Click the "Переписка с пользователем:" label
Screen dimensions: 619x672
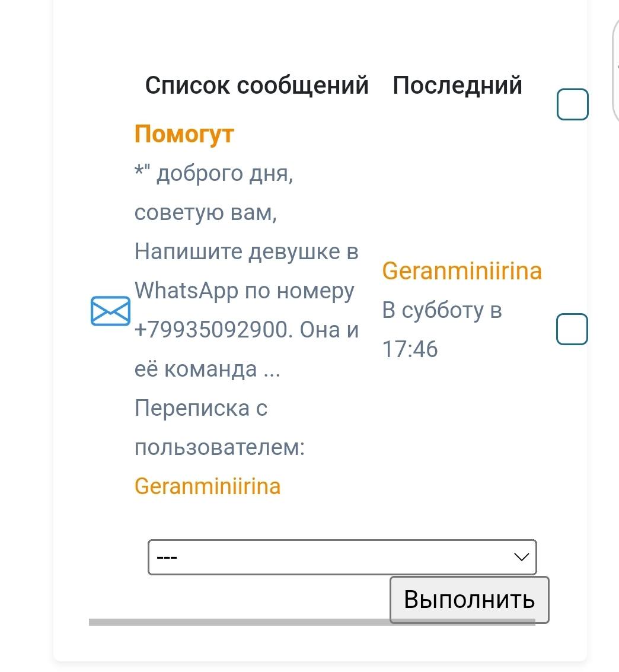pyautogui.click(x=219, y=428)
